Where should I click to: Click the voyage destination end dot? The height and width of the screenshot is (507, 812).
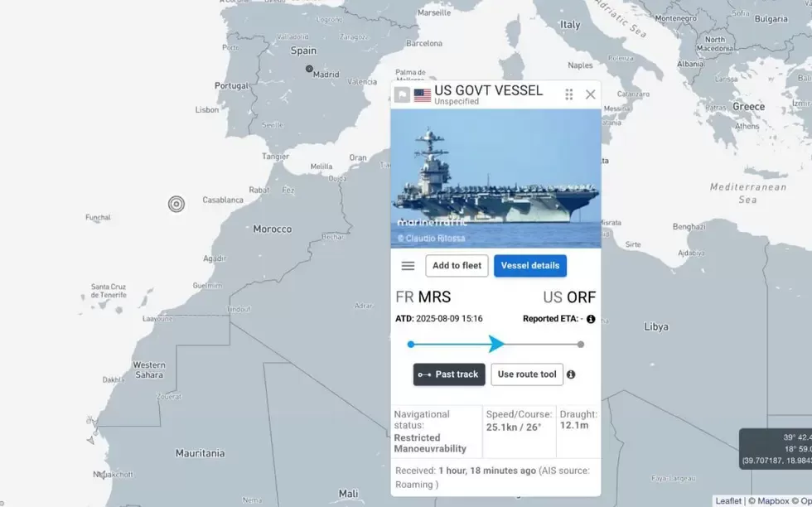point(581,344)
